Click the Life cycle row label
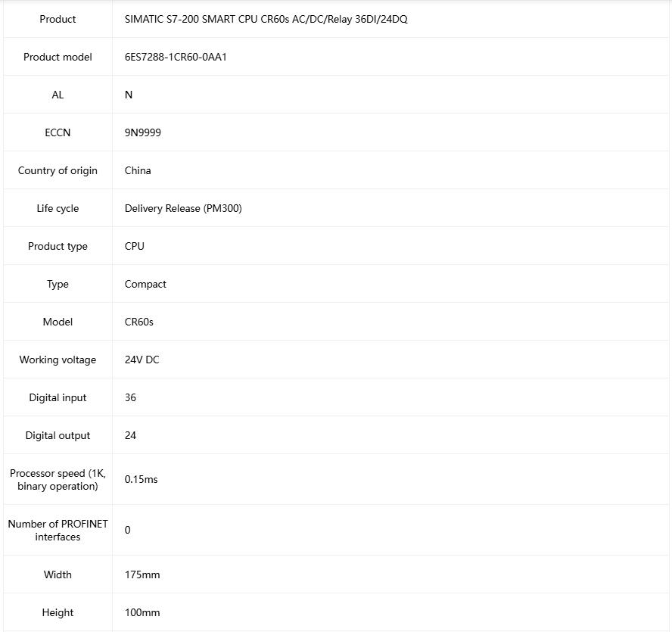Image resolution: width=672 pixels, height=632 pixels. click(x=58, y=208)
